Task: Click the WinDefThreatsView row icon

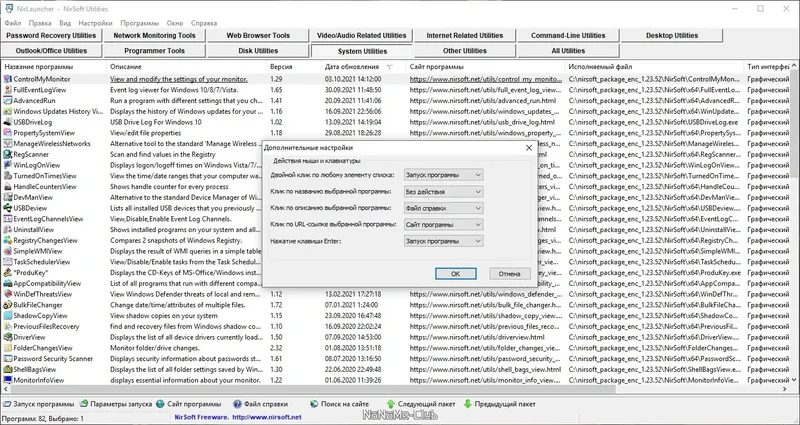Action: click(x=7, y=294)
